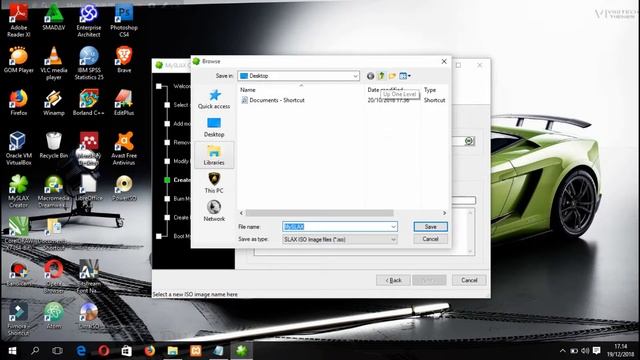This screenshot has height=360, width=640.
Task: Open the Quick access location in Browse dialog
Action: 214,99
